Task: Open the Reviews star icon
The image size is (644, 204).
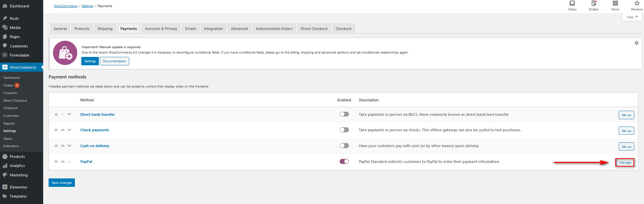Action: click(637, 4)
